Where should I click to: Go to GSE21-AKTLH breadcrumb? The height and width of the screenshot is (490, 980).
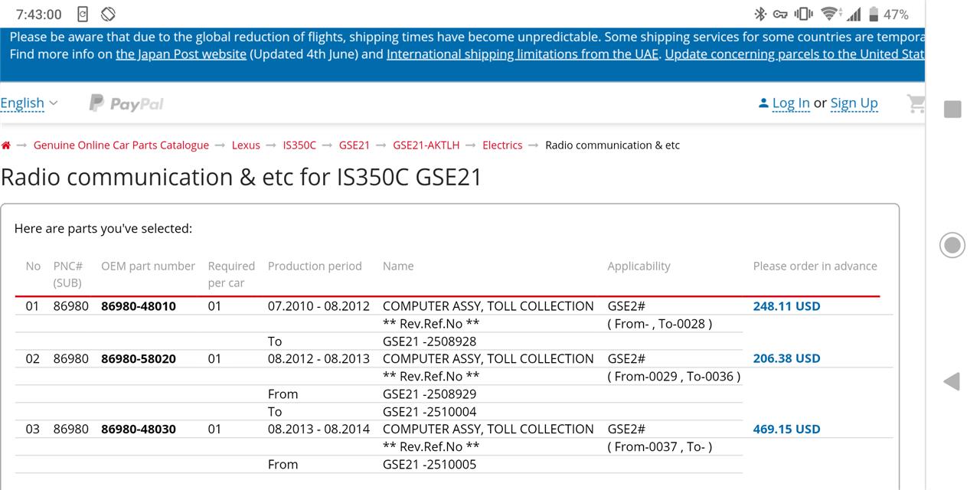(426, 145)
